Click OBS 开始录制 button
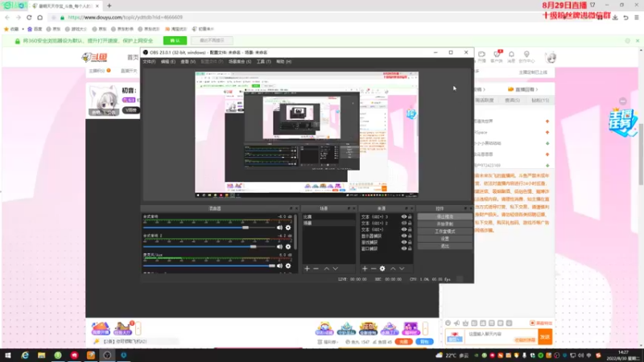The image size is (644, 362). pos(445,224)
